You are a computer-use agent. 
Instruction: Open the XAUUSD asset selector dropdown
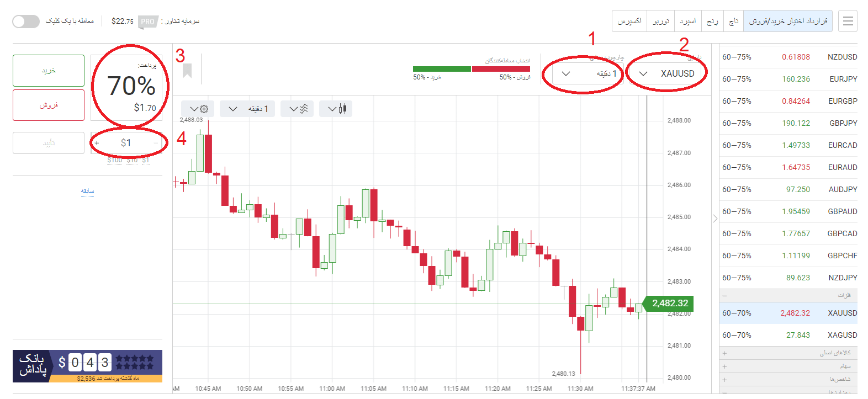coord(666,73)
